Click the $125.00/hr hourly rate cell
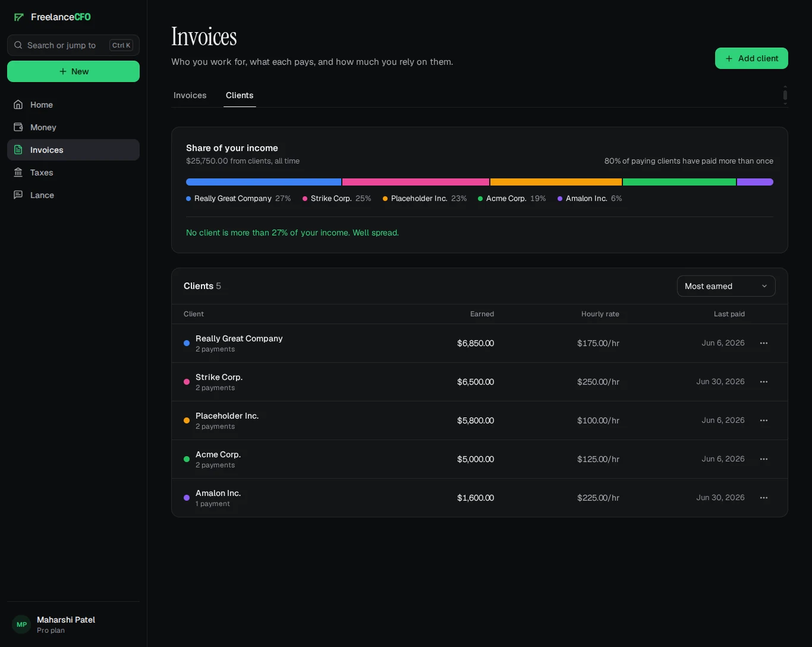 pyautogui.click(x=598, y=459)
